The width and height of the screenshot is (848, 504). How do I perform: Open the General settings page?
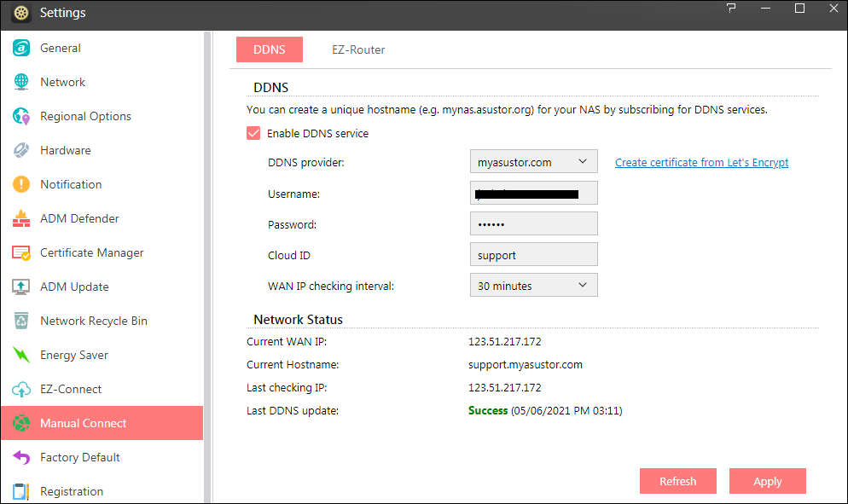(102, 48)
